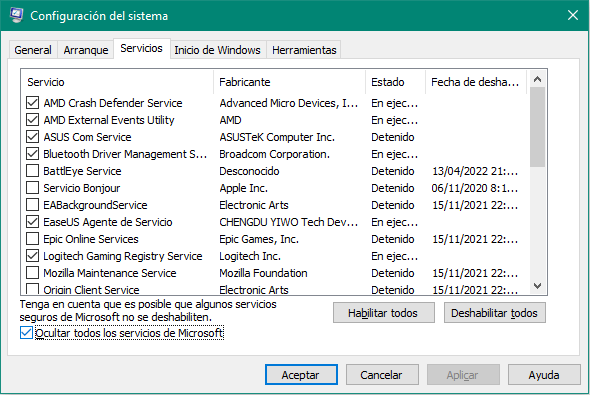Sort by Estado column header
Screen dimensions: 590x395
pos(395,82)
